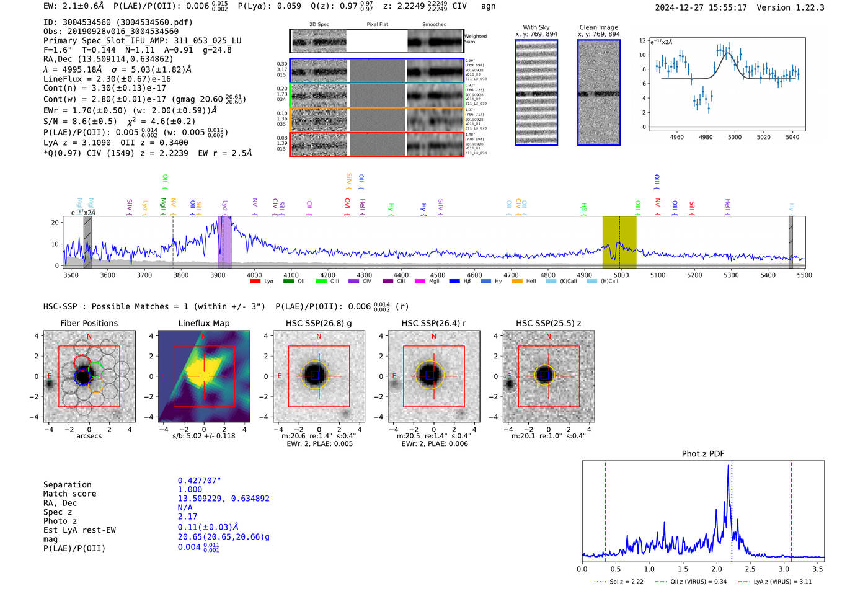Open the Lineflux Map image
Viewport: 868px width, 591px height.
pos(204,376)
